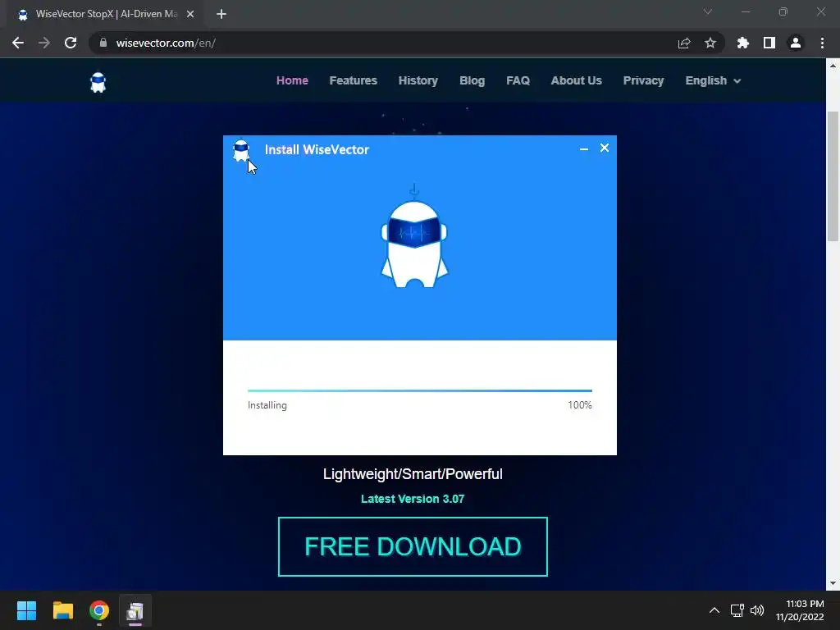This screenshot has height=630, width=840.
Task: Bookmark this tab with the star icon
Action: 710,43
